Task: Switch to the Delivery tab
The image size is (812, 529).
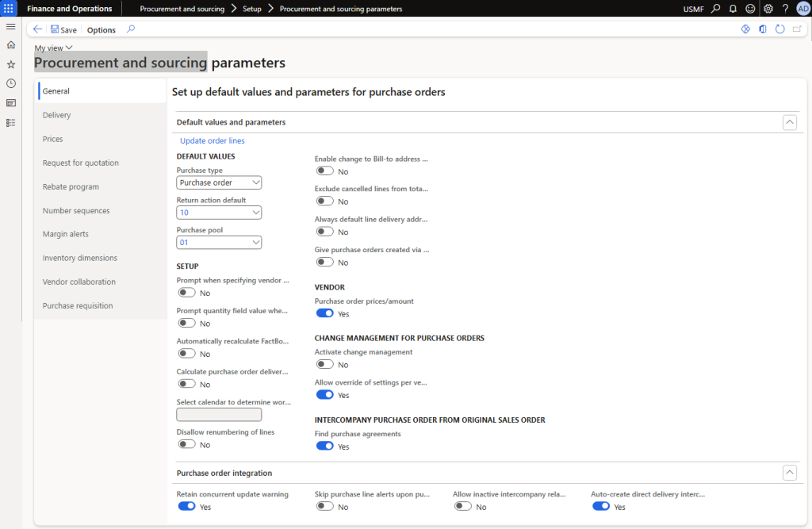Action: click(x=57, y=115)
